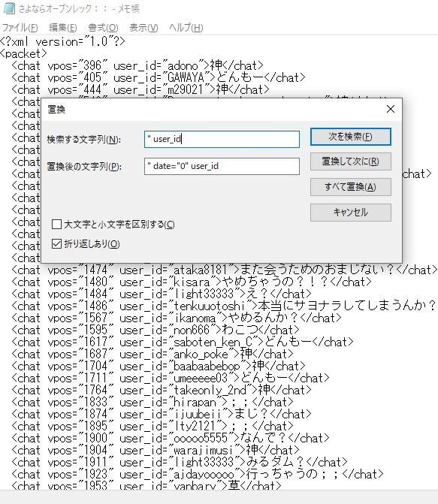This screenshot has width=438, height=504.
Task: Click the line with user_id="saboten_ken_C"
Action: (x=183, y=342)
